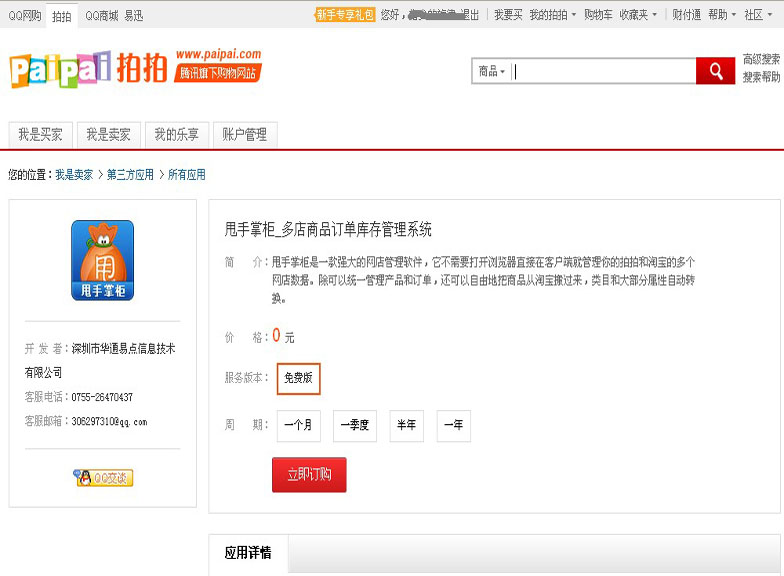The image size is (784, 576).
Task: Switch to the 我是买家 tab
Action: [x=40, y=135]
